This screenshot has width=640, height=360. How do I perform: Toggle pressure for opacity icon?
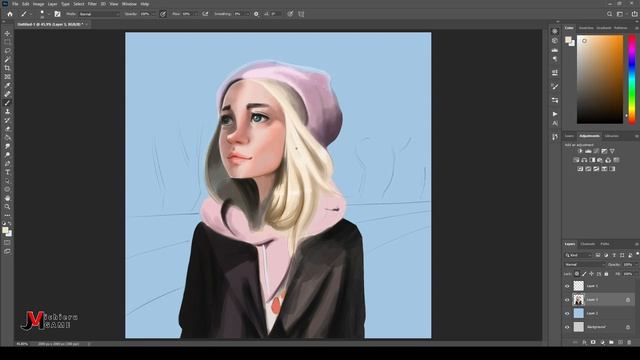click(163, 14)
